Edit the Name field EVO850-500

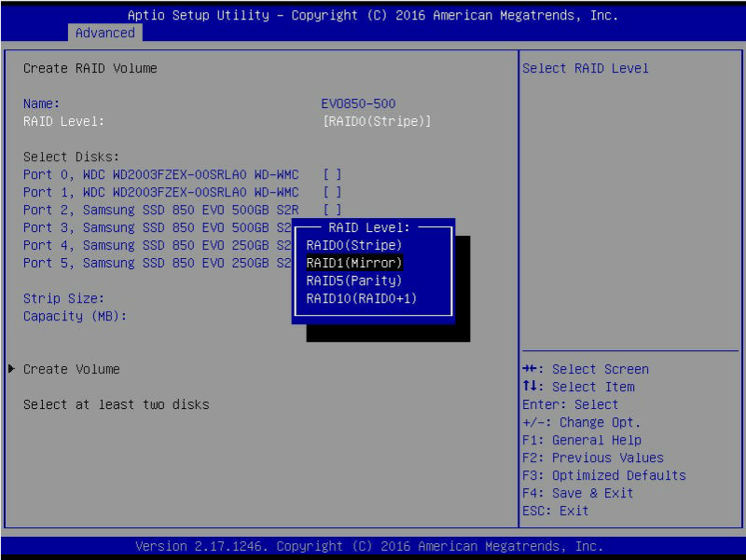click(x=358, y=103)
